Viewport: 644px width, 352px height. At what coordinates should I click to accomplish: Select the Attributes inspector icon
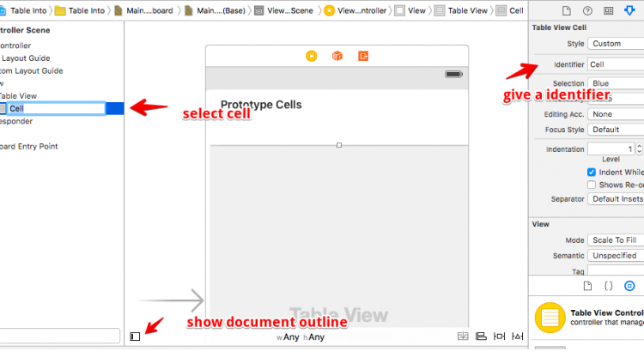pyautogui.click(x=631, y=10)
